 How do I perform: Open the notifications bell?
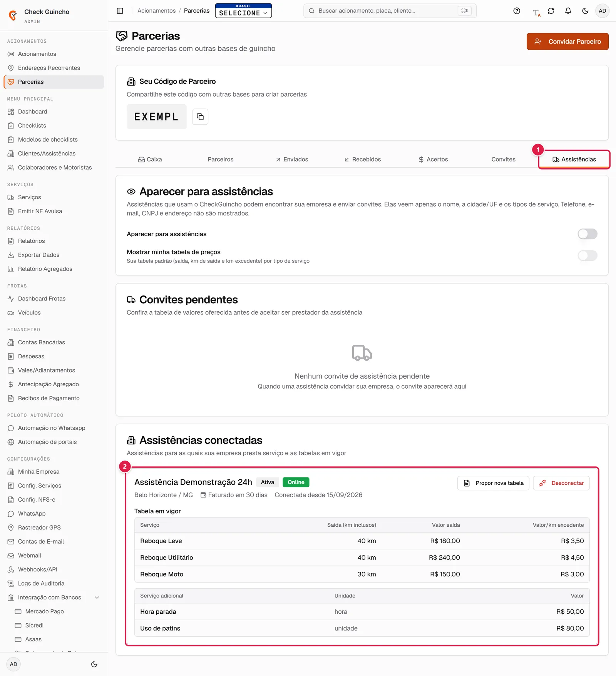568,11
